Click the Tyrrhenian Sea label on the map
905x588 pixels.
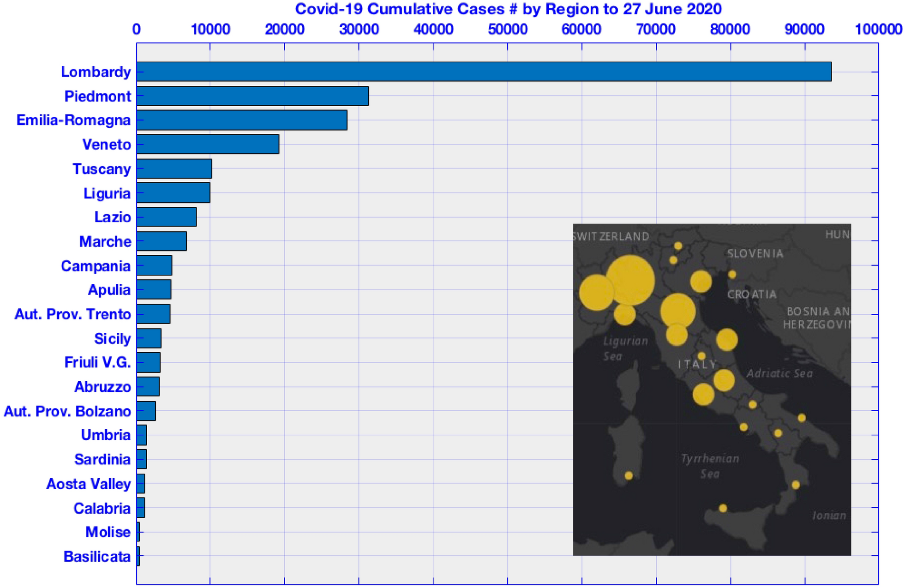pyautogui.click(x=710, y=466)
